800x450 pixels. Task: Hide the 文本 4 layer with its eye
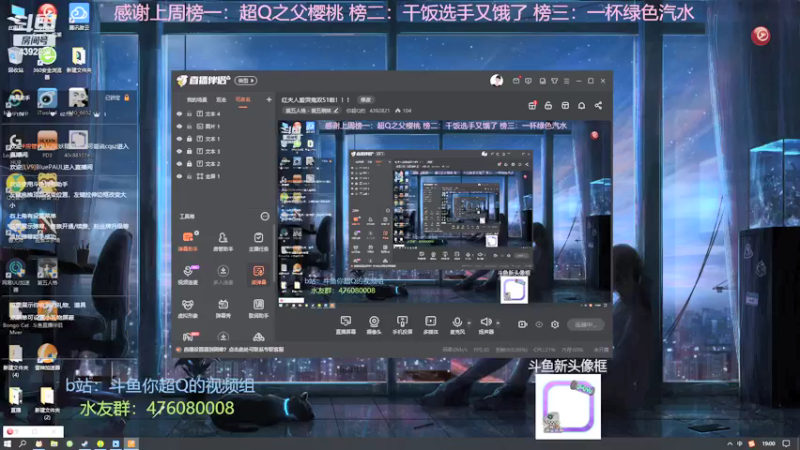tap(179, 114)
